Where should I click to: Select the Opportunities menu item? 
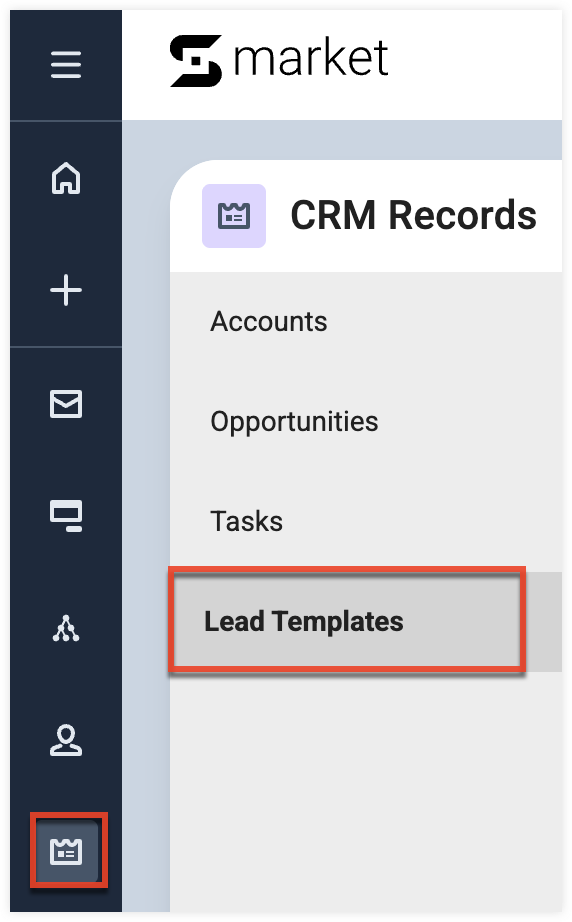pyautogui.click(x=294, y=422)
